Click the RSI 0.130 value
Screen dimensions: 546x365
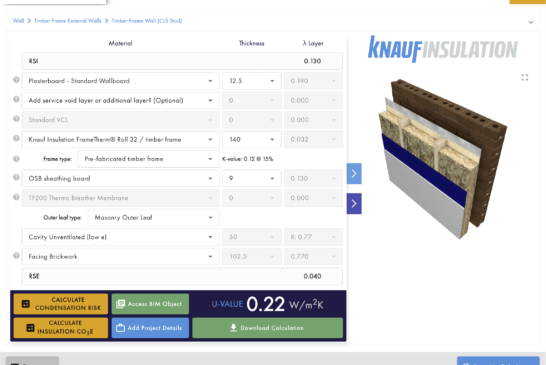[312, 61]
